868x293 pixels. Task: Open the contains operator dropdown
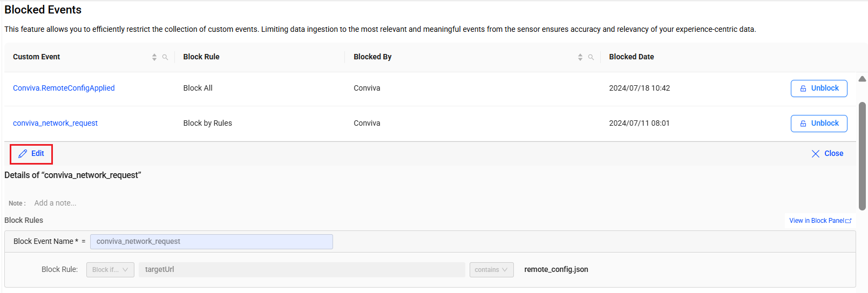491,270
